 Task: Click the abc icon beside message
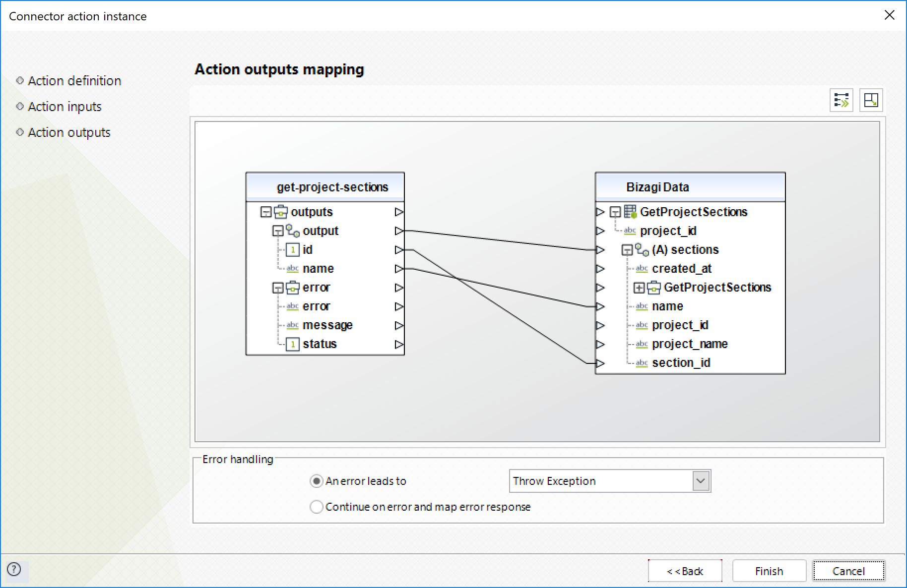tap(293, 325)
